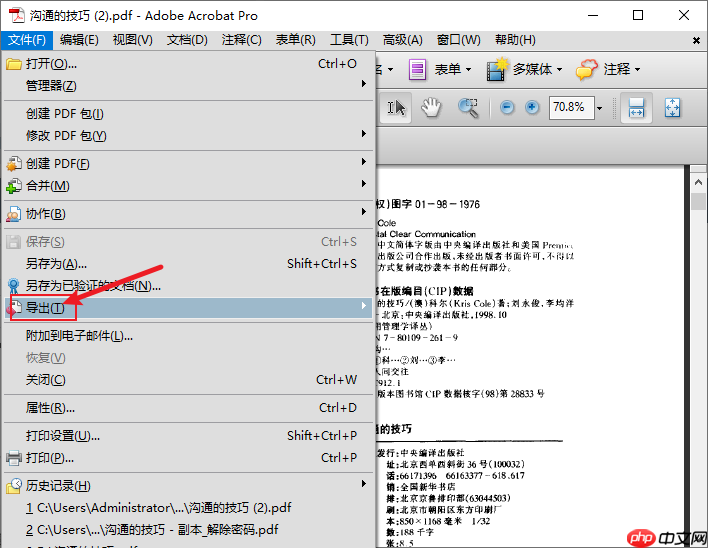Open the 表单(R) menu
Viewport: 708px width, 548px height.
[296, 40]
